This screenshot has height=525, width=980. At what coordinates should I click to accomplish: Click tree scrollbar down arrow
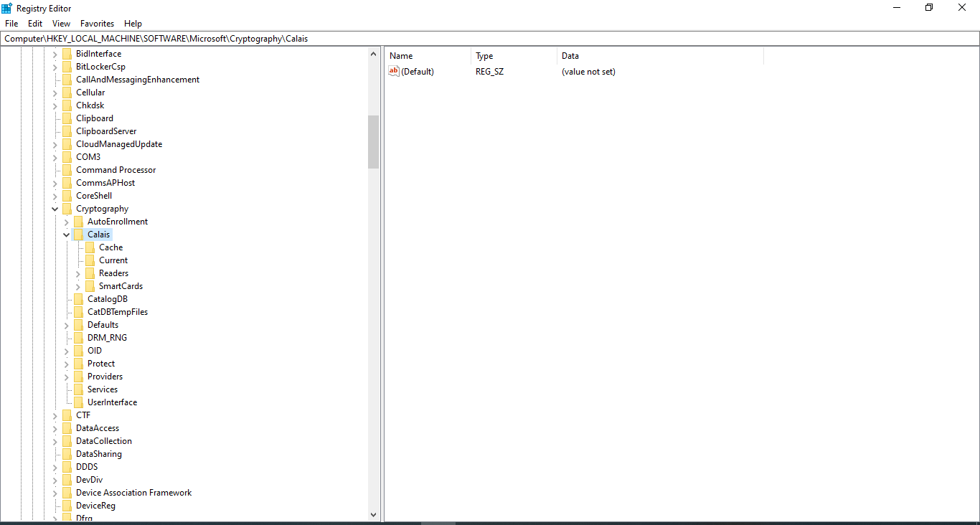click(x=373, y=514)
